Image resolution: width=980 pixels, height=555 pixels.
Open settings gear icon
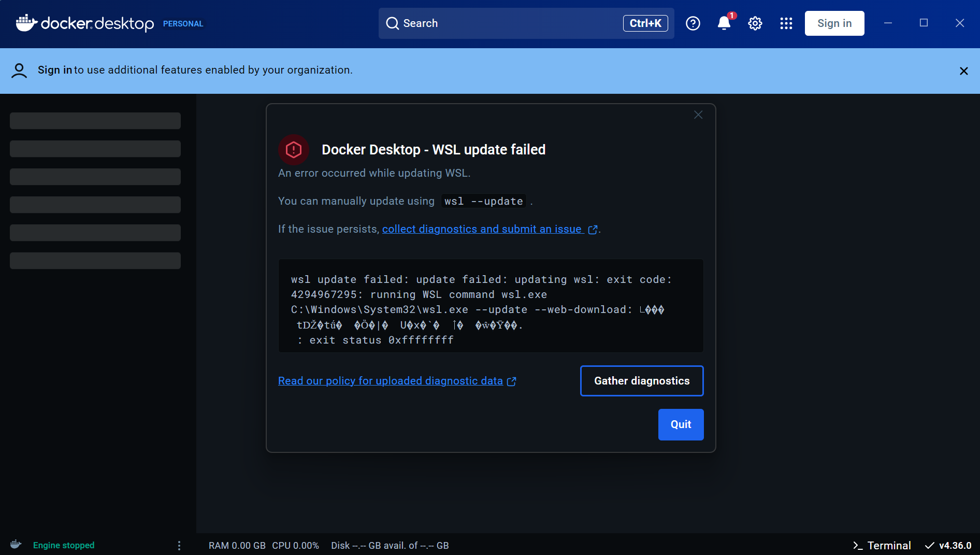[755, 23]
